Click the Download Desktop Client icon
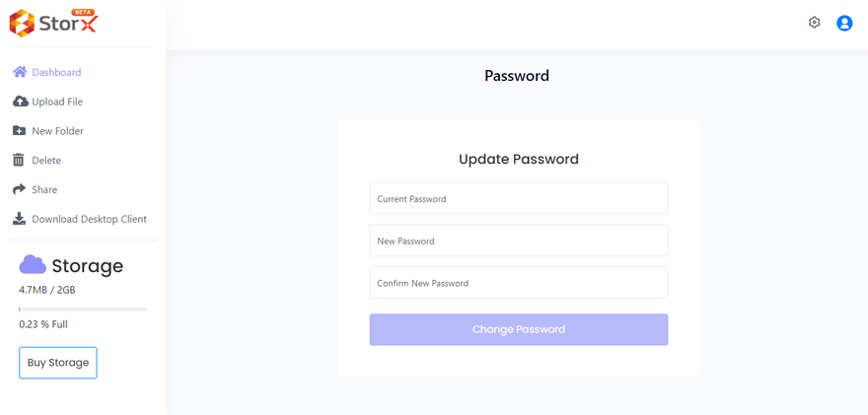 pos(19,219)
